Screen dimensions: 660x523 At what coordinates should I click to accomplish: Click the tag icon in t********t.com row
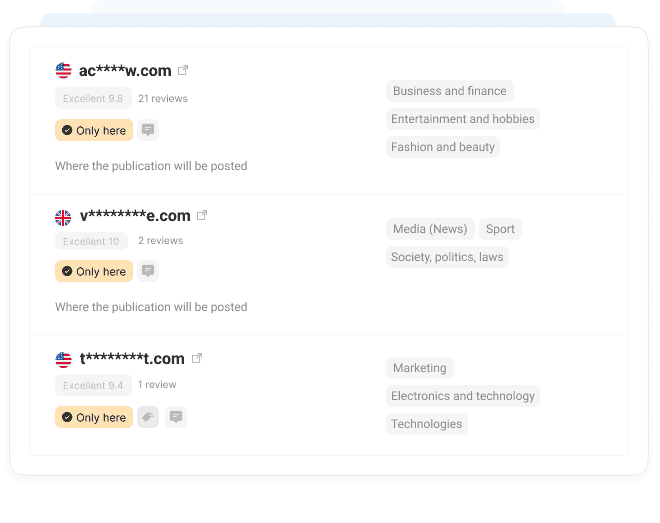coord(148,417)
